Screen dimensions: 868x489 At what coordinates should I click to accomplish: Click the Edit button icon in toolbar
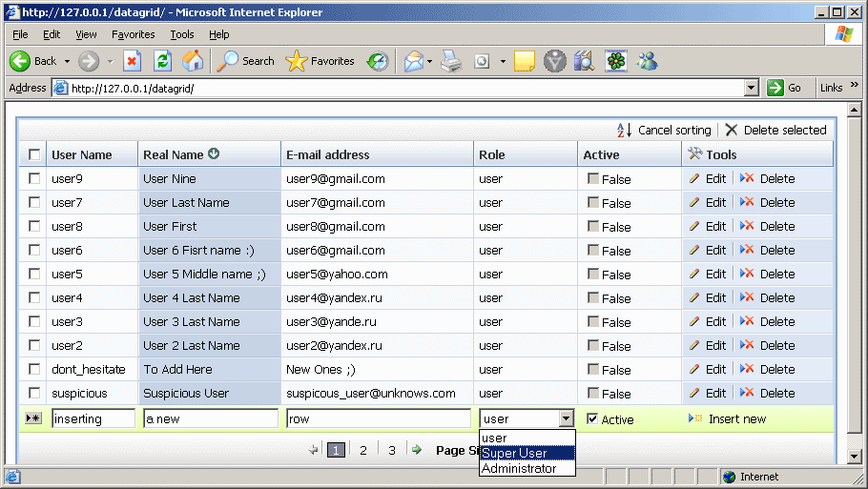tap(482, 61)
